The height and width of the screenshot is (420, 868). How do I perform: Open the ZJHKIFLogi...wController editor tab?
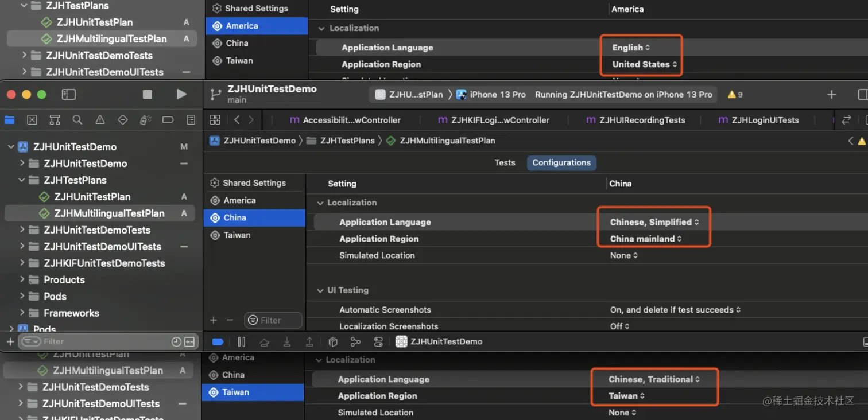click(494, 120)
